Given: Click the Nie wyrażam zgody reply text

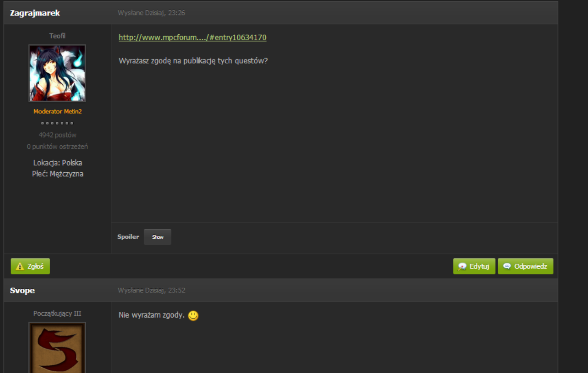Looking at the screenshot, I should (151, 315).
